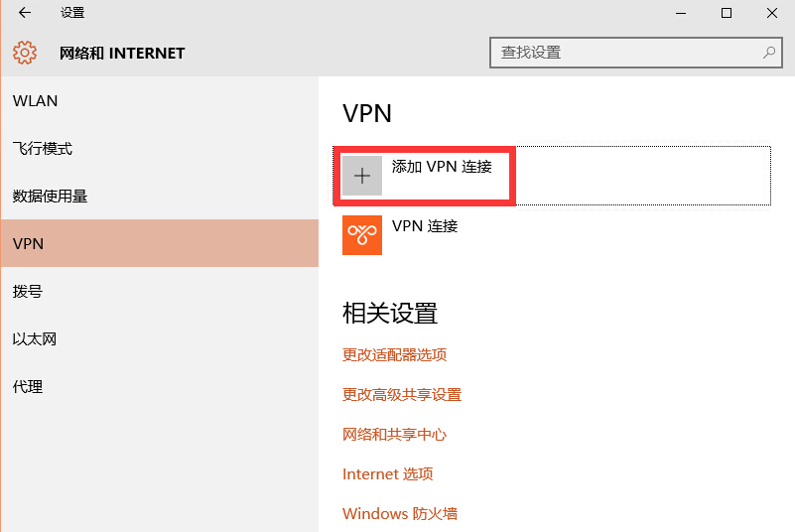Go to 以太网 settings
795x532 pixels.
(35, 339)
